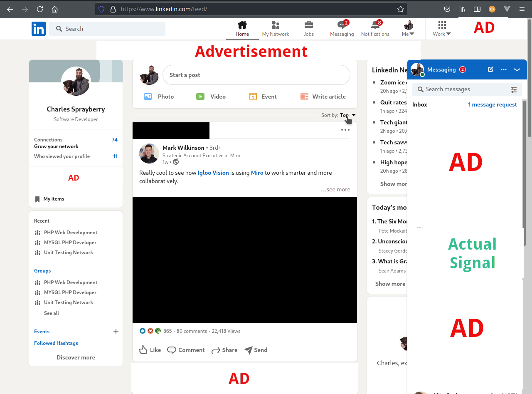
Task: Show more LinkedIn News
Action: (x=394, y=184)
